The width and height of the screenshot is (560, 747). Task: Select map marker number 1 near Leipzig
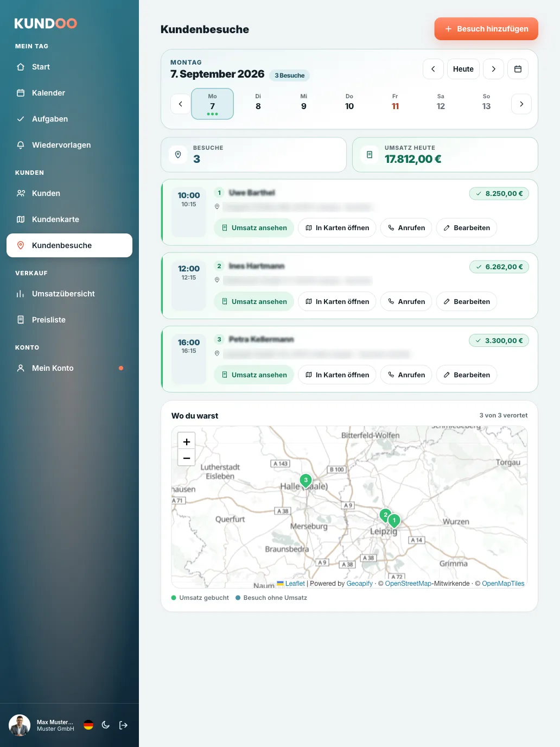pos(394,521)
